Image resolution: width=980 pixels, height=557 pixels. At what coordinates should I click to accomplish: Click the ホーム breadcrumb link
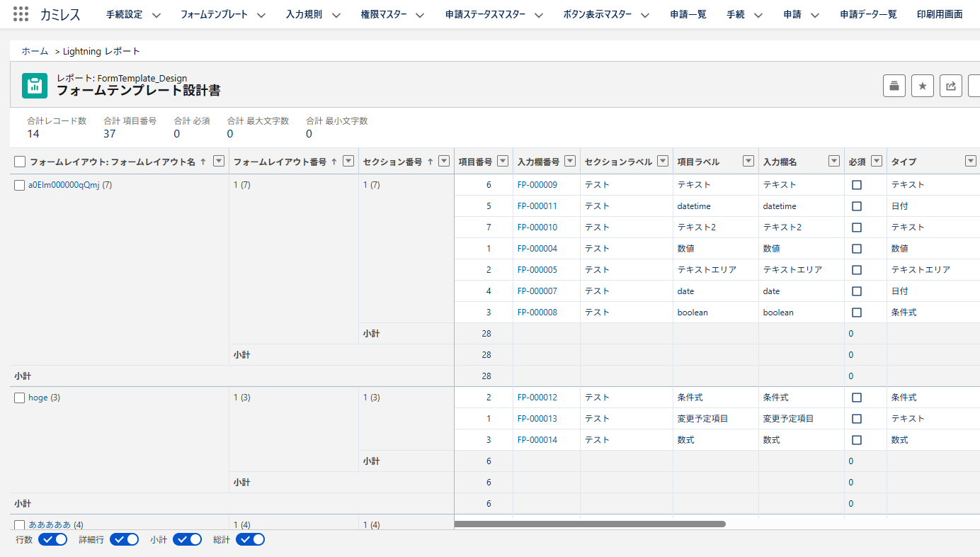(x=35, y=51)
